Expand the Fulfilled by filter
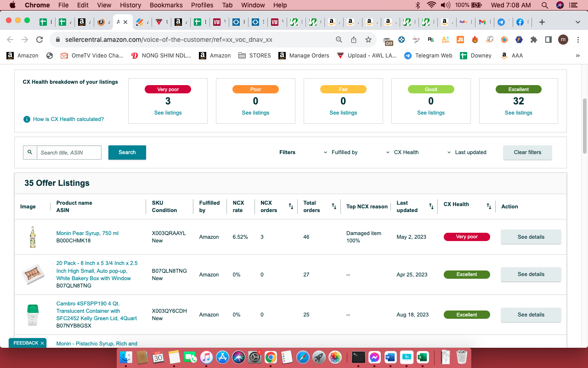 tap(341, 152)
